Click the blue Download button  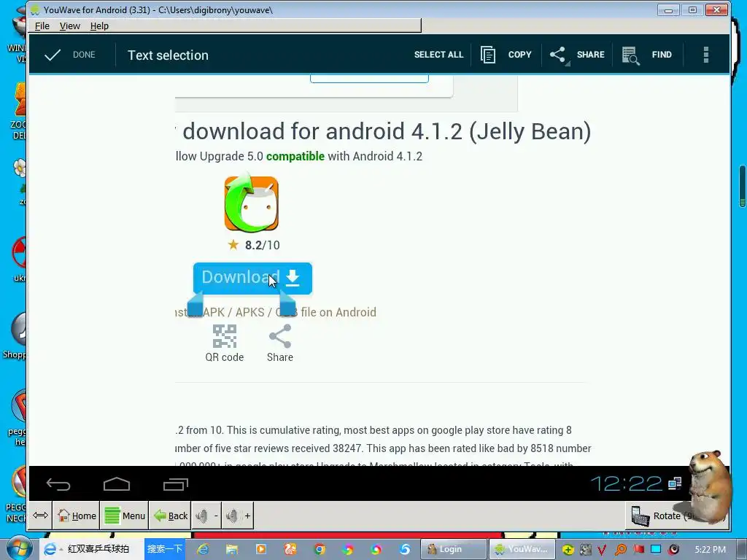coord(252,278)
